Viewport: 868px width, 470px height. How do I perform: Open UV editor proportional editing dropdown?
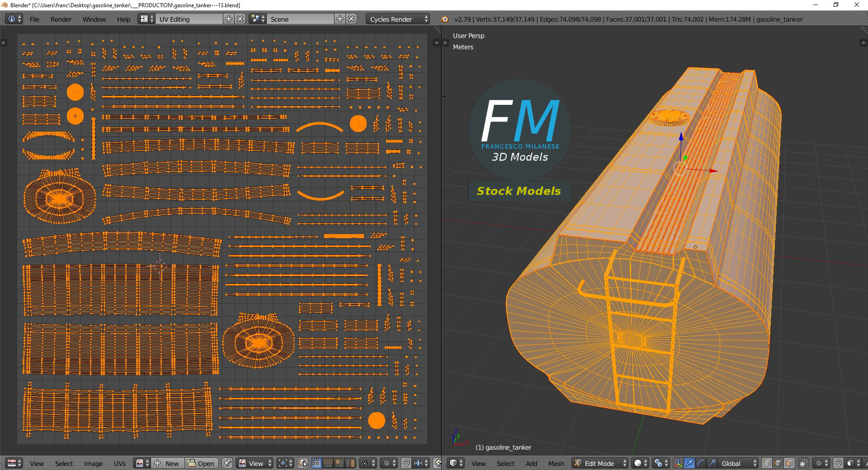click(x=389, y=463)
